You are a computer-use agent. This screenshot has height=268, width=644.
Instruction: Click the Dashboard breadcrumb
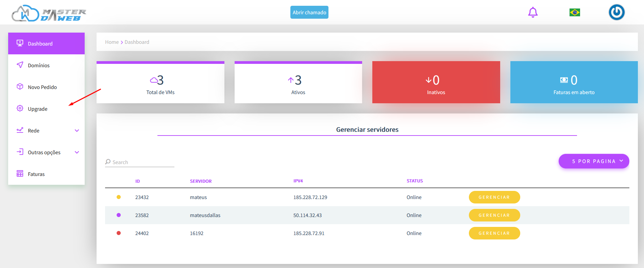tap(137, 42)
